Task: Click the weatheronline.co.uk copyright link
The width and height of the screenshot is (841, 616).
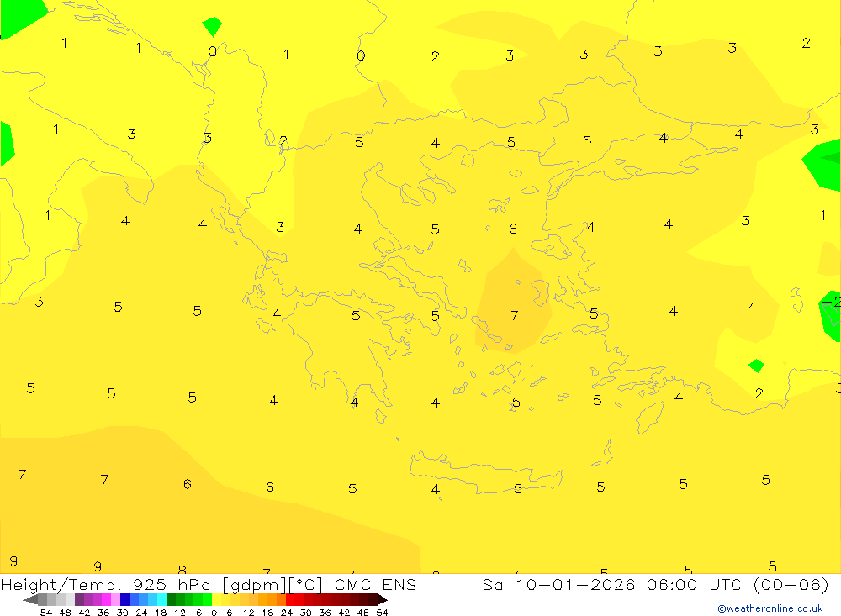Action: [770, 608]
